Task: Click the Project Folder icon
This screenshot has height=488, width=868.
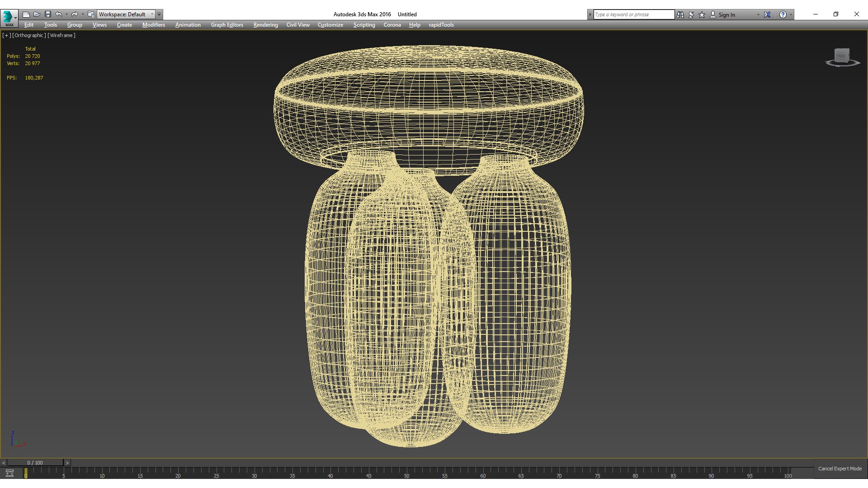Action: coord(91,14)
